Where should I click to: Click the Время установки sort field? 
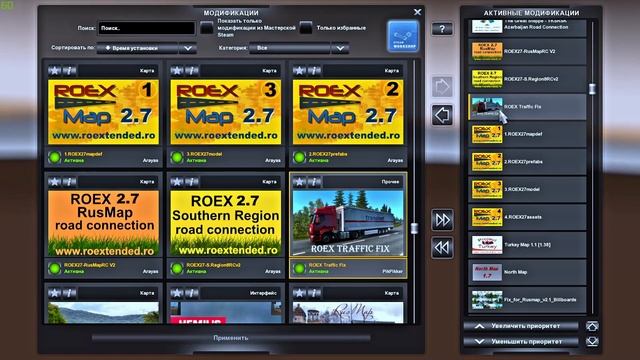(138, 48)
